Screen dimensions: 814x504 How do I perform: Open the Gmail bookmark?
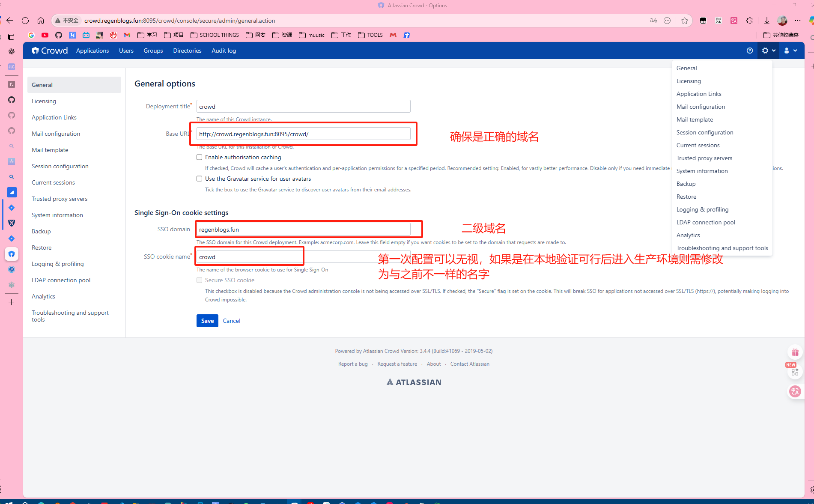tap(127, 35)
